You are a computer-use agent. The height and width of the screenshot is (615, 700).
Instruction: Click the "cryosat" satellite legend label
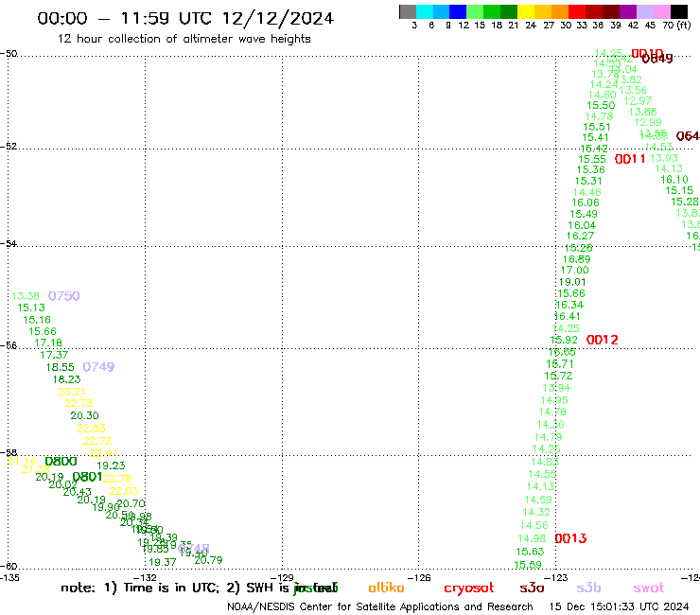[469, 589]
